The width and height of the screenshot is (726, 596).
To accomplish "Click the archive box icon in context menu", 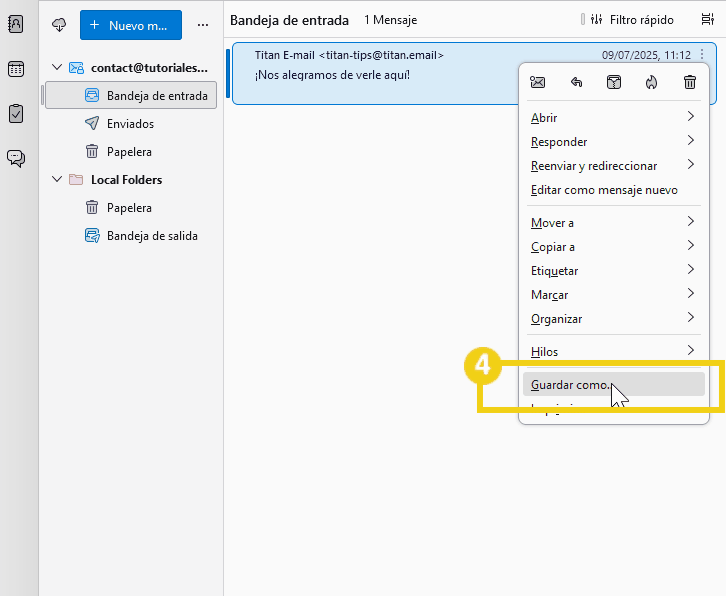I will (614, 82).
